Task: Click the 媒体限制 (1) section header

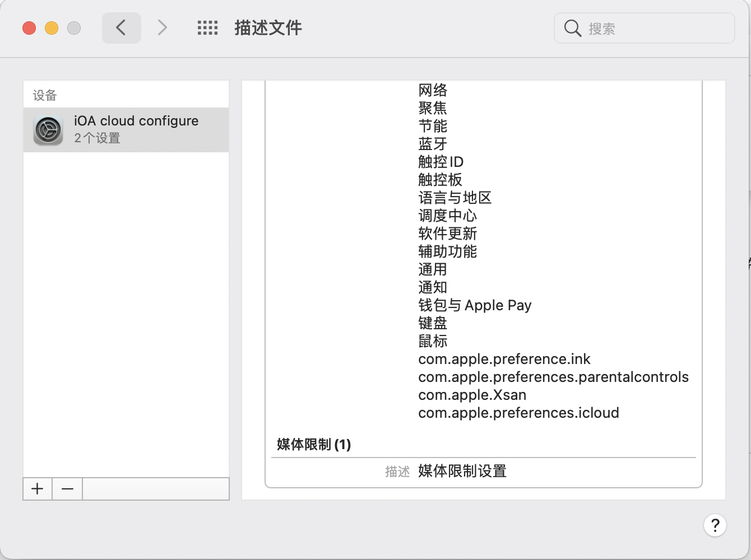Action: (x=314, y=445)
